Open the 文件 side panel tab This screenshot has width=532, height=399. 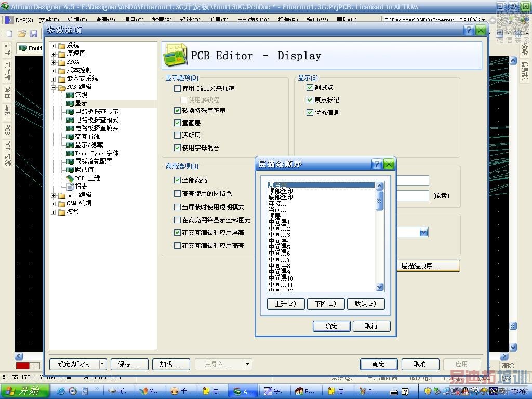(x=7, y=49)
